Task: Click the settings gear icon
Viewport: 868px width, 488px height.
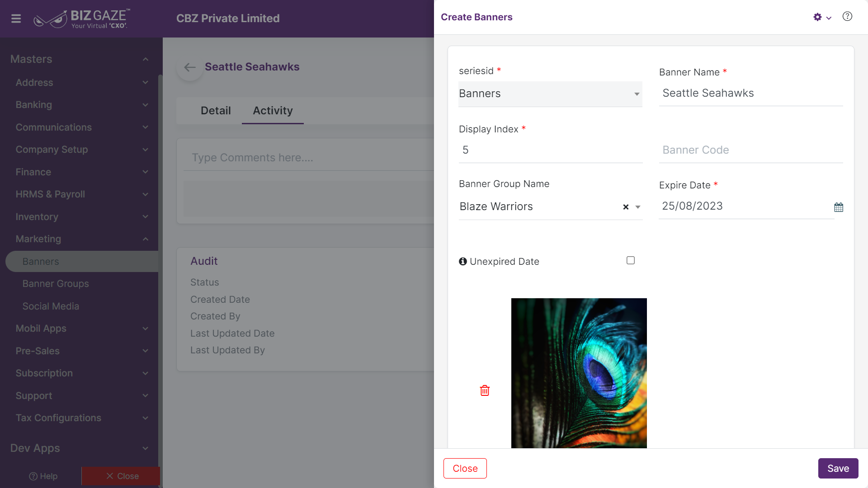Action: pos(817,17)
